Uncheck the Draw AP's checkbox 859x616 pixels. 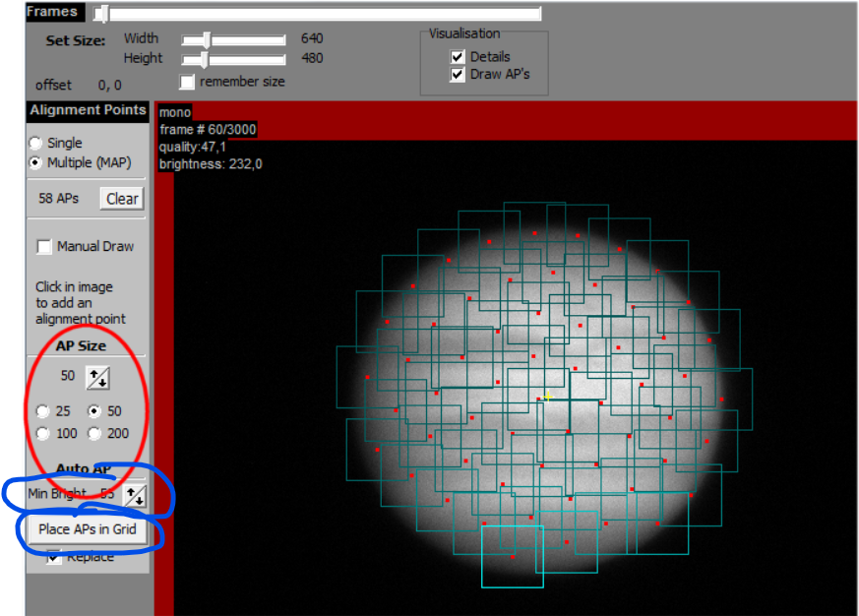(x=458, y=74)
